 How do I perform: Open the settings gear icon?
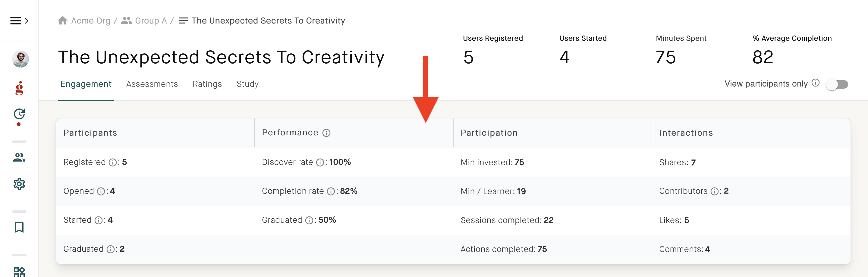click(x=19, y=184)
